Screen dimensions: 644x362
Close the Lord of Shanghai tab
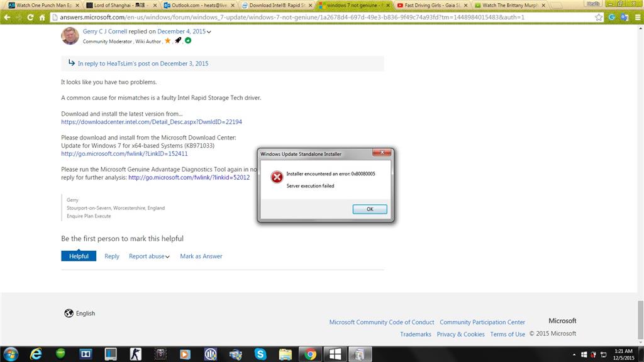point(155,5)
